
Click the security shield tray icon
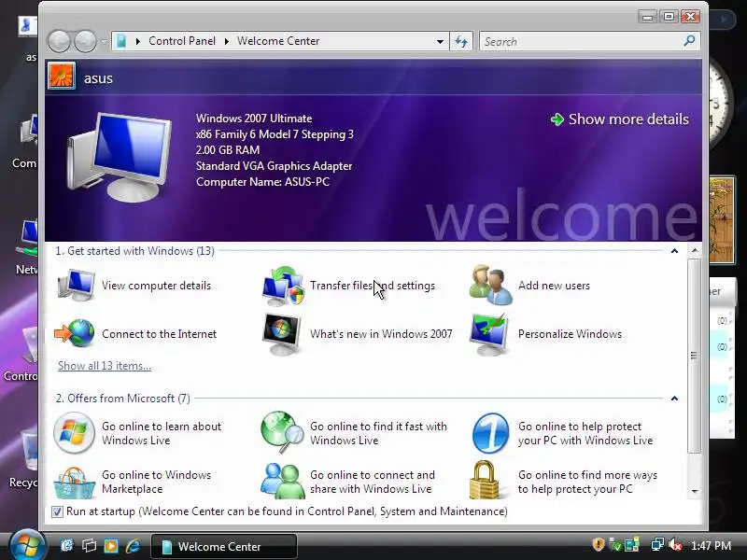point(599,544)
